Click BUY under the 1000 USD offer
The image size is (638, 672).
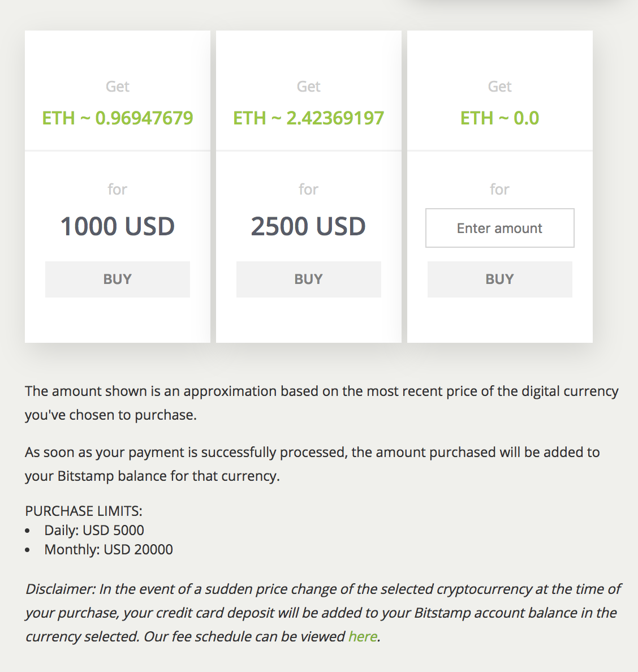[x=118, y=279]
